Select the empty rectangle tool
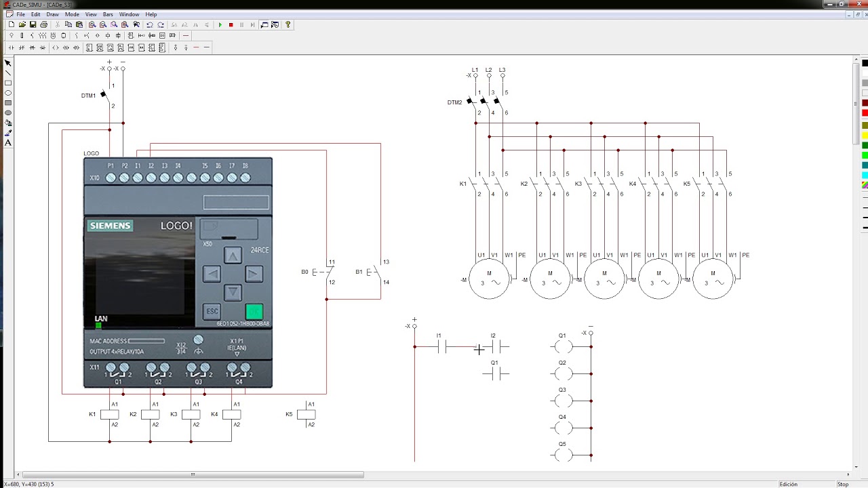The image size is (868, 488). coord(8,83)
